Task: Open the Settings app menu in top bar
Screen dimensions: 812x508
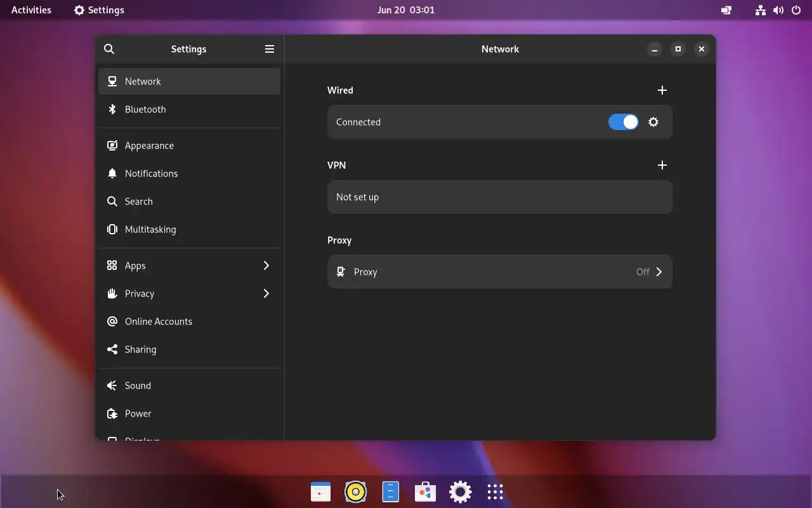Action: coord(99,10)
